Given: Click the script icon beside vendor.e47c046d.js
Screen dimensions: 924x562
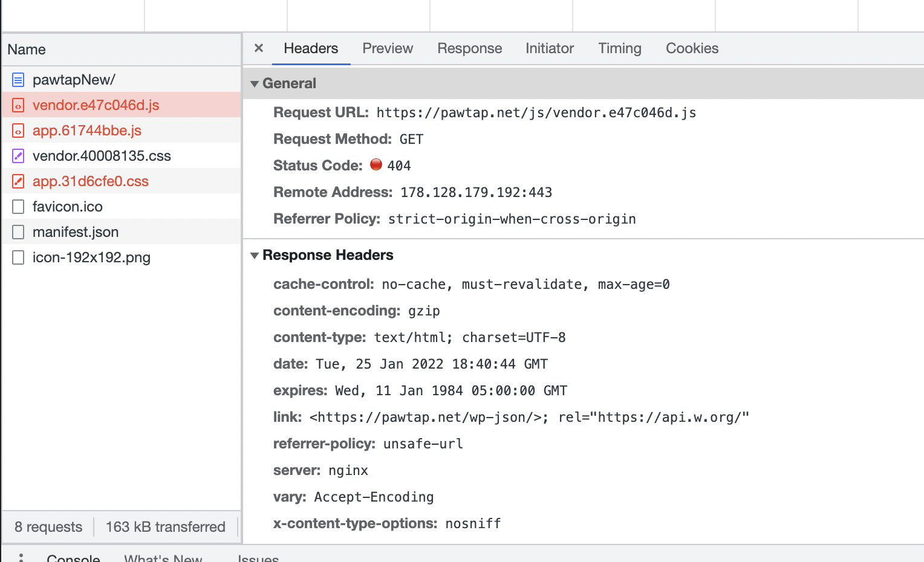Looking at the screenshot, I should pyautogui.click(x=18, y=105).
